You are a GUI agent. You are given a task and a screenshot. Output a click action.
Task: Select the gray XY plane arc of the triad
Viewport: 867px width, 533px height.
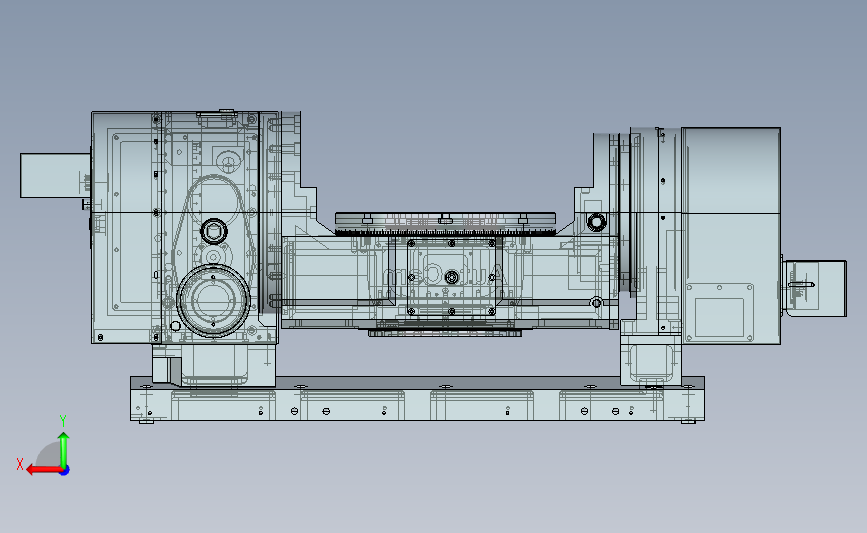coord(48,454)
